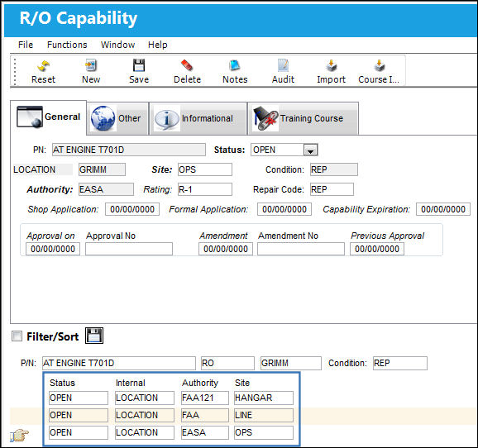Click the OPEN status cell of EASA row
This screenshot has width=478, height=448.
[79, 433]
